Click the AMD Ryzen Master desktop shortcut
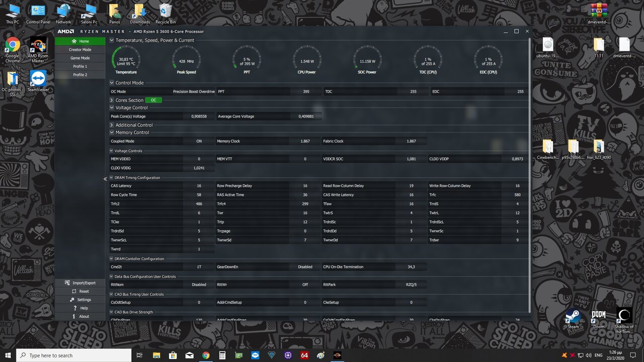Screen dimensions: 644x362 pos(38,48)
